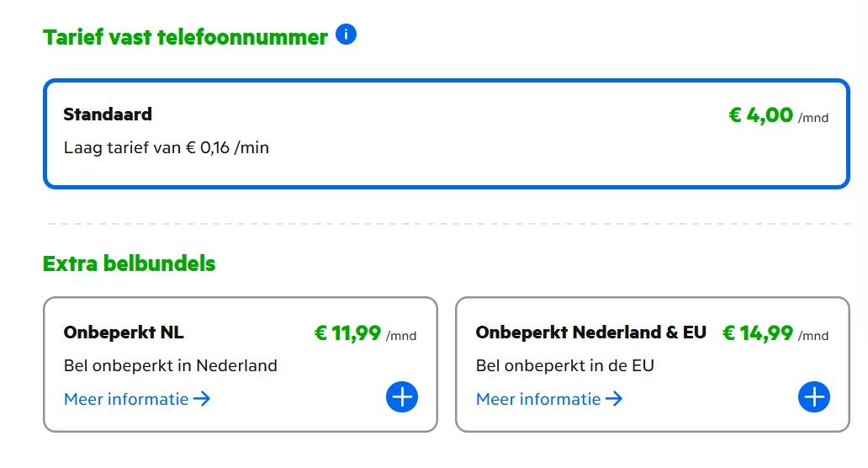868x468 pixels.
Task: Click the Extra belbundels heading
Action: [129, 263]
